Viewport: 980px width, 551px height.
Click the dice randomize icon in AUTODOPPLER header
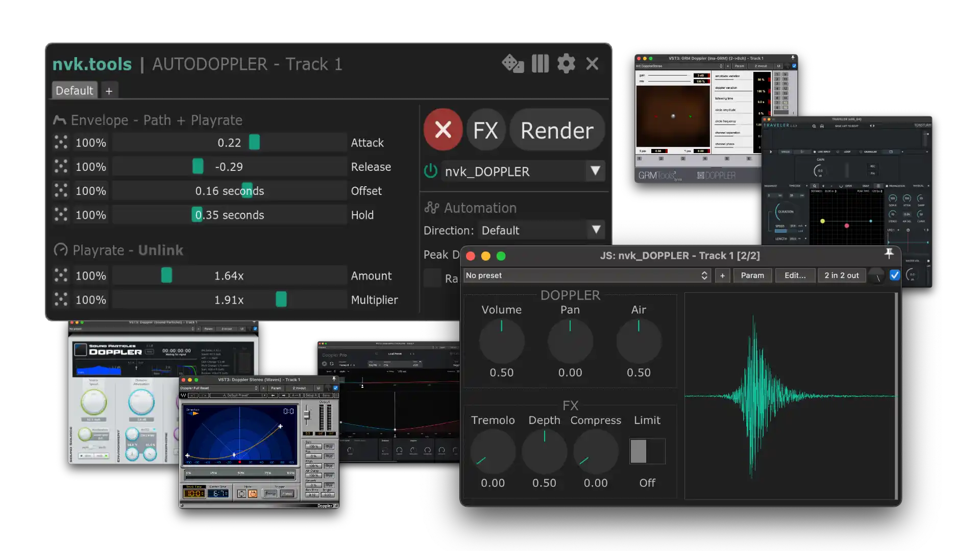coord(513,63)
